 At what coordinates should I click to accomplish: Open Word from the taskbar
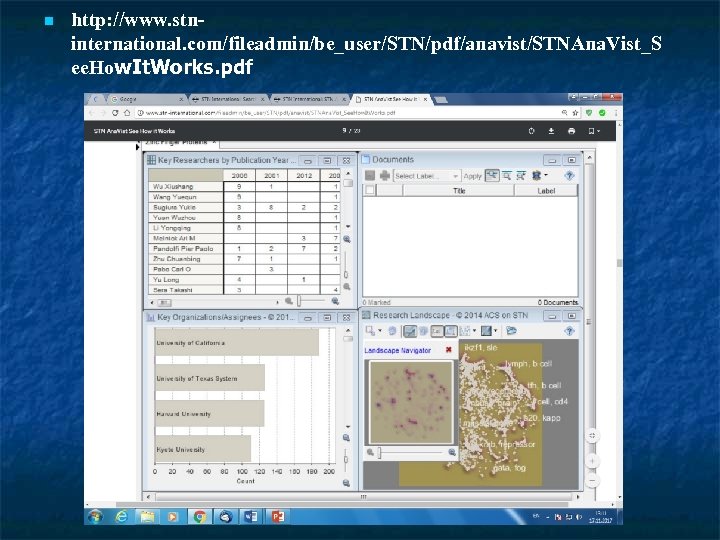point(251,517)
